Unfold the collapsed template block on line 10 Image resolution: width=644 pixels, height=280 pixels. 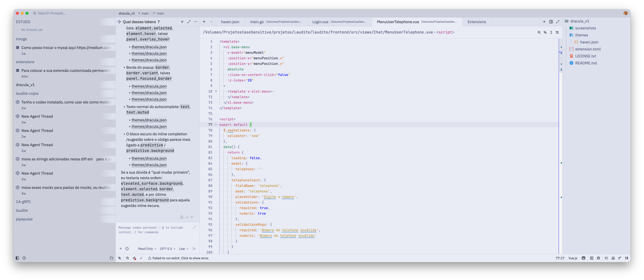click(x=216, y=91)
